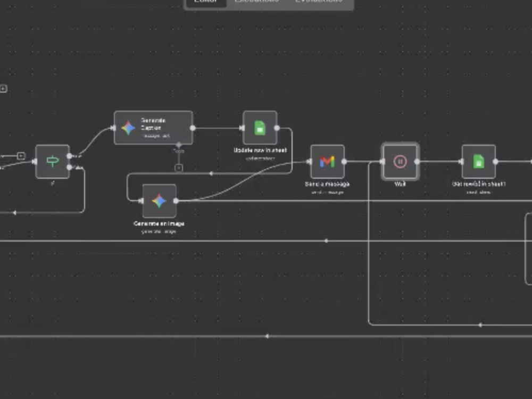Click the small plus icon at left edge

click(3, 88)
